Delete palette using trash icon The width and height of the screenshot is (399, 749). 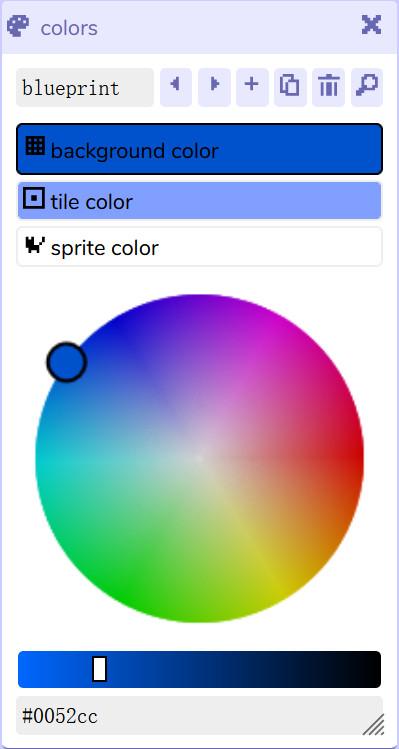[328, 87]
